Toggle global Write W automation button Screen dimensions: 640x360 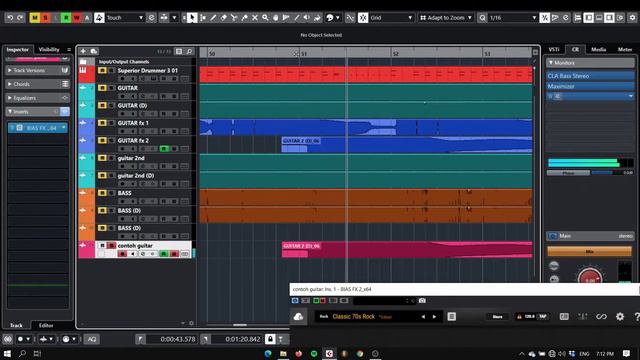click(x=76, y=18)
